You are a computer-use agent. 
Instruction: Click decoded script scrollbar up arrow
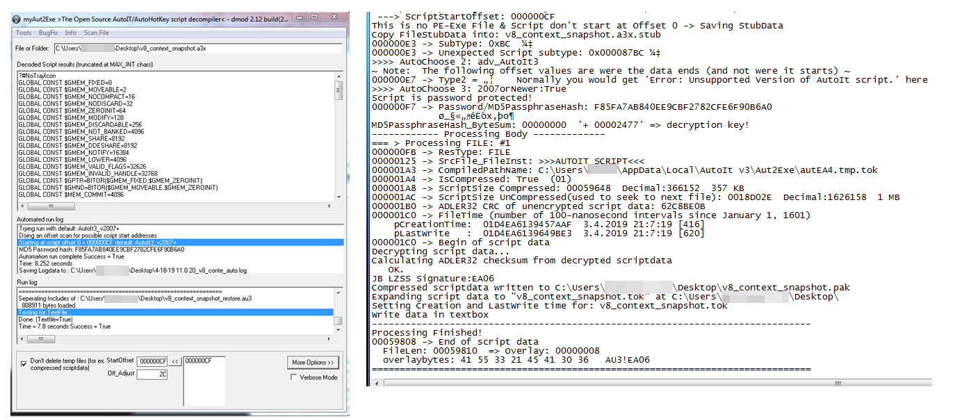[x=338, y=74]
